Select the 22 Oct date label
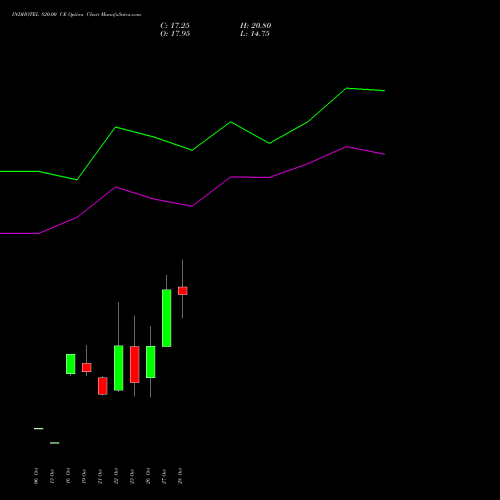This screenshot has height=500, width=500. click(116, 476)
